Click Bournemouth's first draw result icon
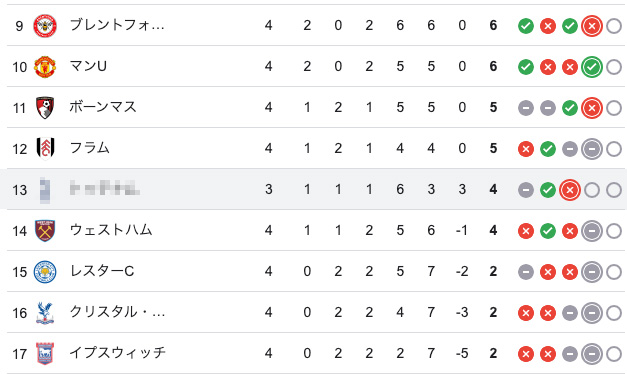627x374 pixels. click(526, 108)
